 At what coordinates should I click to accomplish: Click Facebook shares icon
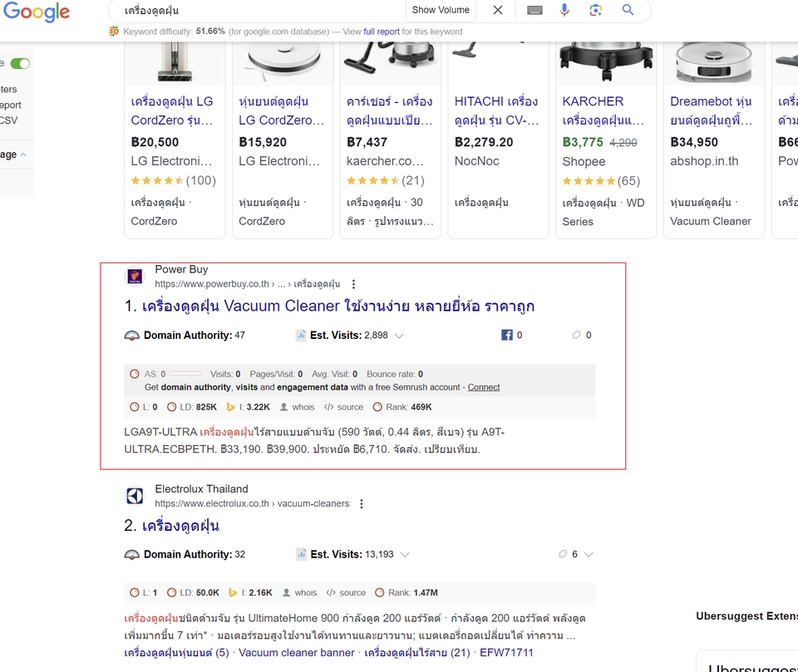(x=507, y=335)
